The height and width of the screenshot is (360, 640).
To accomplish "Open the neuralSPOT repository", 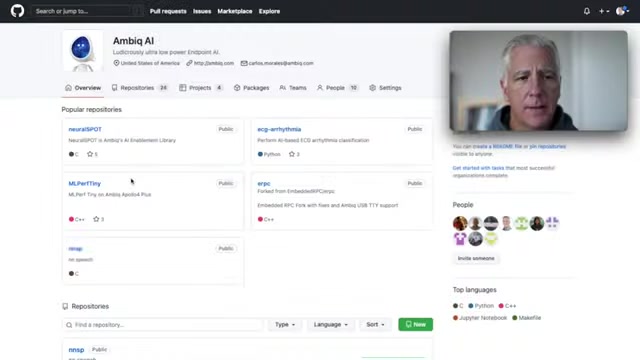I will pos(85,129).
